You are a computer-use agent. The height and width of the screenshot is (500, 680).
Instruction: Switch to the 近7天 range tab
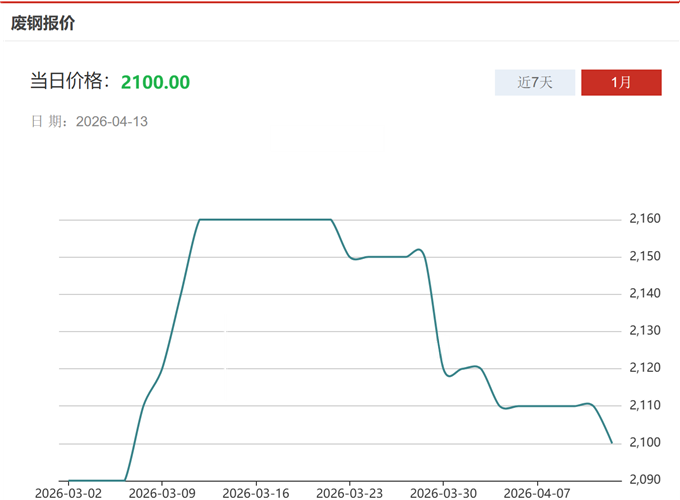coord(535,82)
